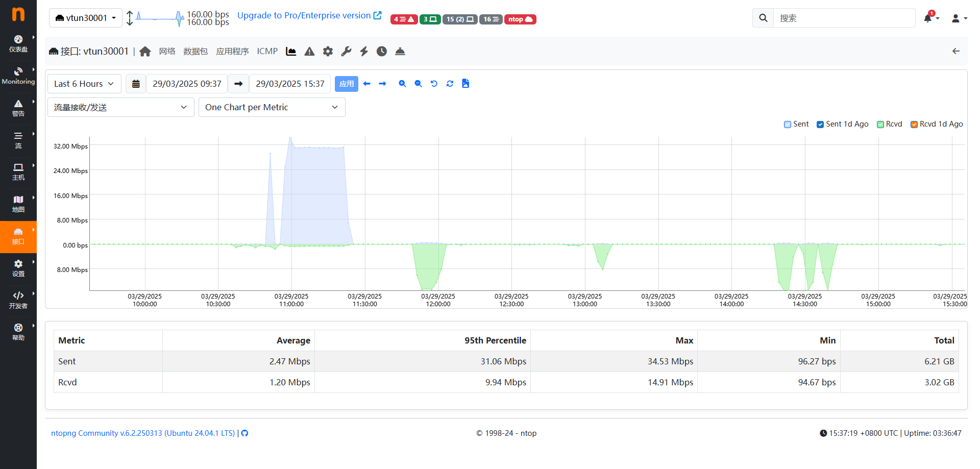Zoom in on the chart time range
980x469 pixels.
402,84
